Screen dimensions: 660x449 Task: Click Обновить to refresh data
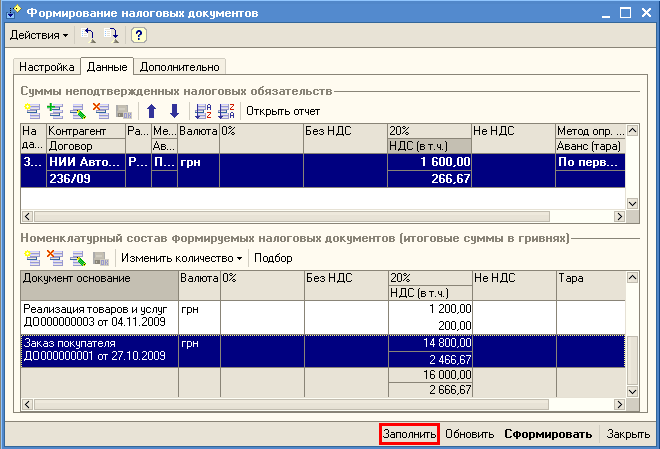point(470,435)
